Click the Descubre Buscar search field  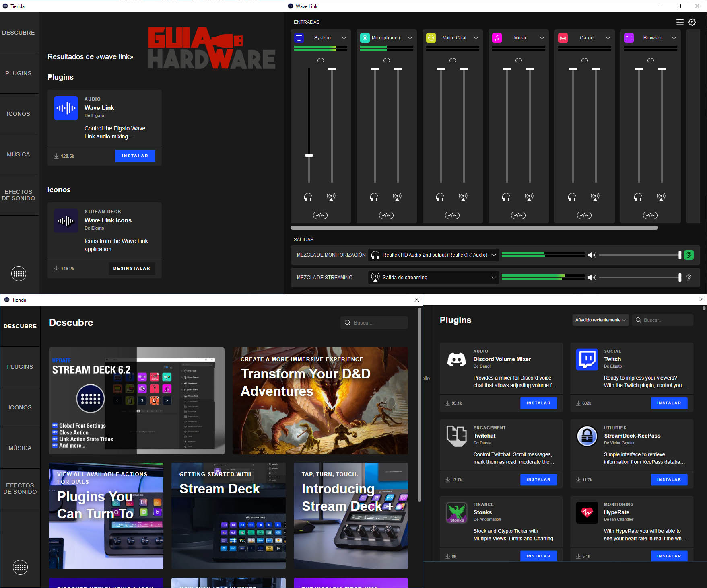pos(374,323)
